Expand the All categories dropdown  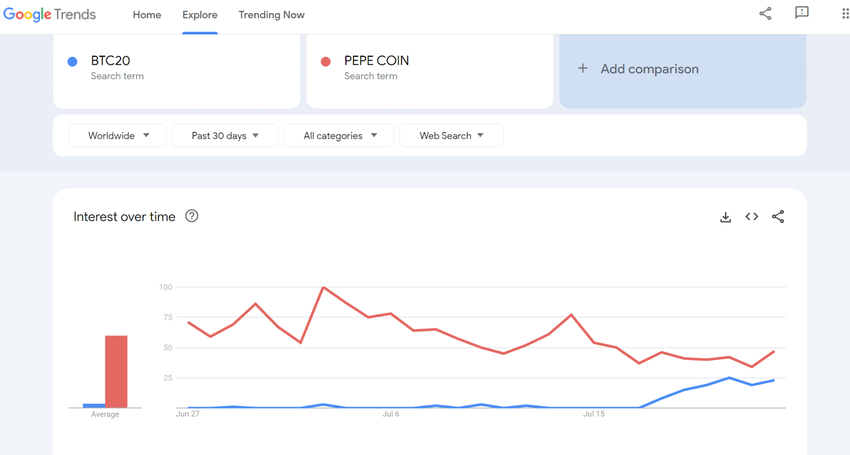tap(340, 136)
